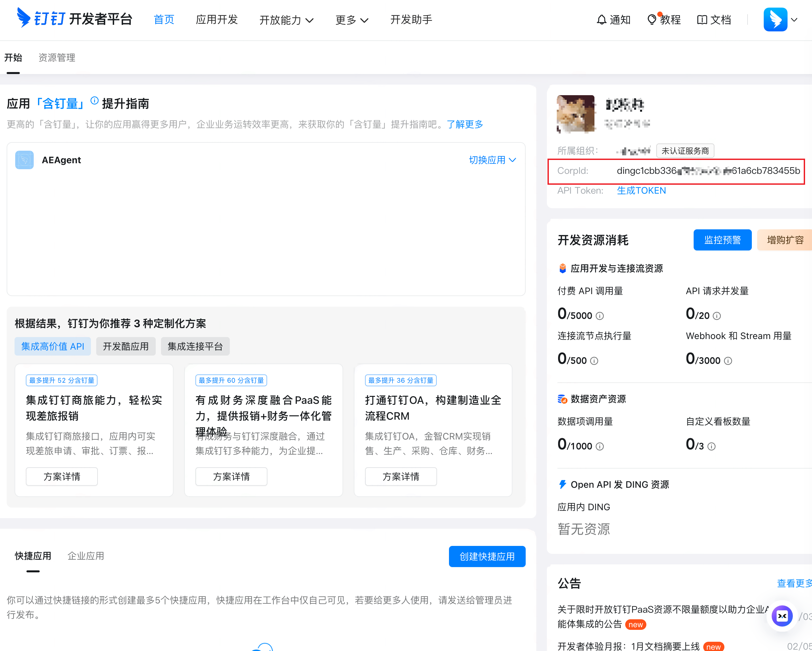This screenshot has height=651, width=812.
Task: Switch to 资源管理 tab
Action: [57, 57]
